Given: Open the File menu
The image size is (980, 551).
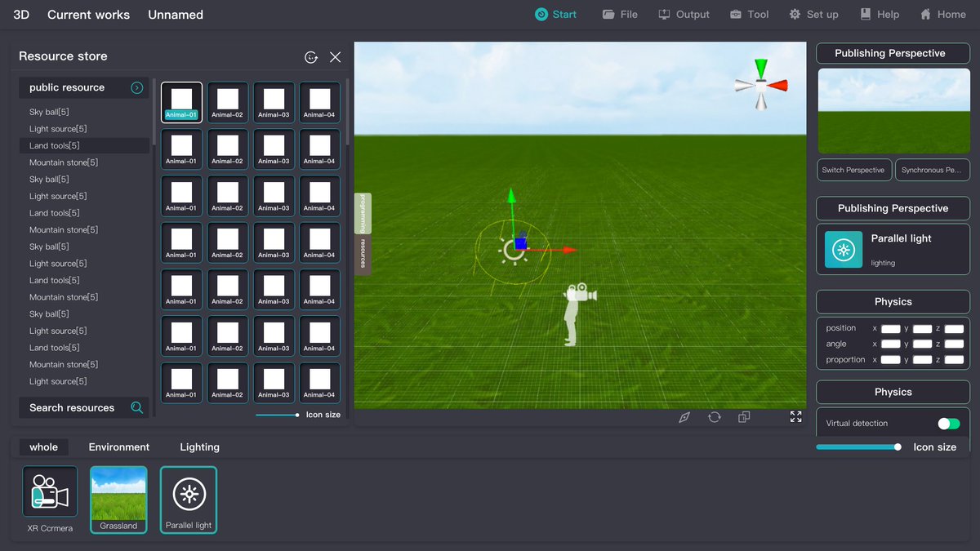Looking at the screenshot, I should (620, 15).
